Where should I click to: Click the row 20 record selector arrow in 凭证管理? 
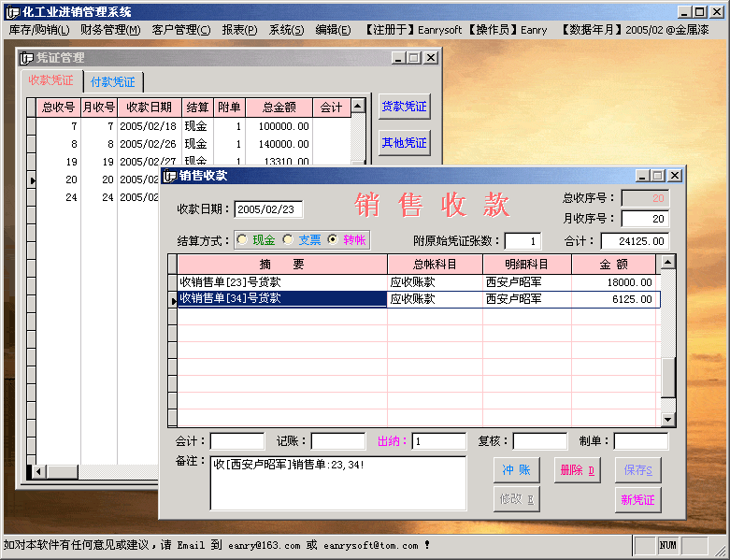(x=31, y=179)
